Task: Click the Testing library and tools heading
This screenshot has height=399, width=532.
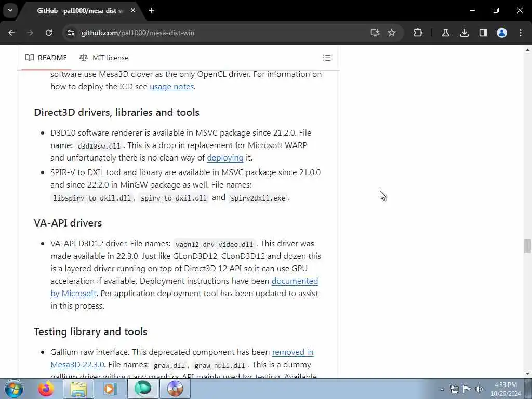Action: pos(90,331)
